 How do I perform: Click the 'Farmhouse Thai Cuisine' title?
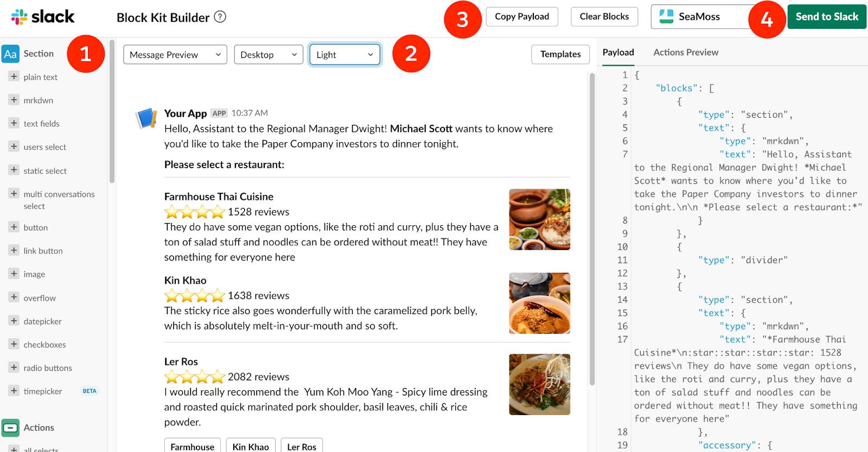(219, 196)
